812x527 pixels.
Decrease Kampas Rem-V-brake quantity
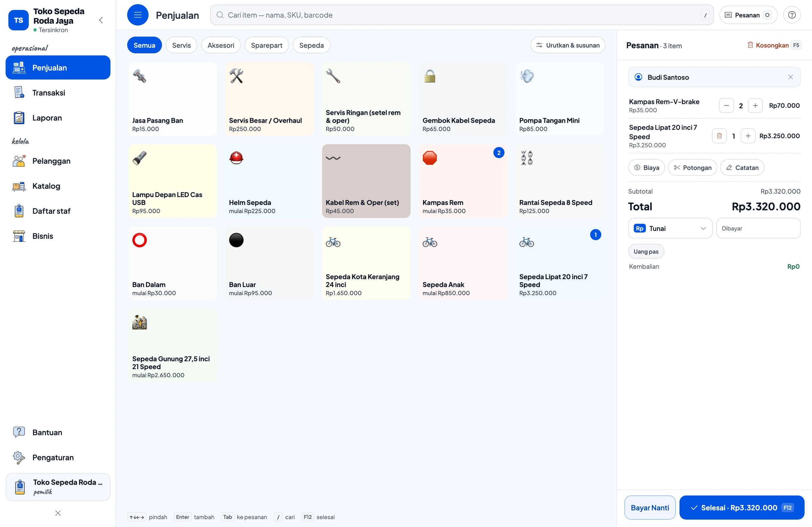[x=726, y=106]
